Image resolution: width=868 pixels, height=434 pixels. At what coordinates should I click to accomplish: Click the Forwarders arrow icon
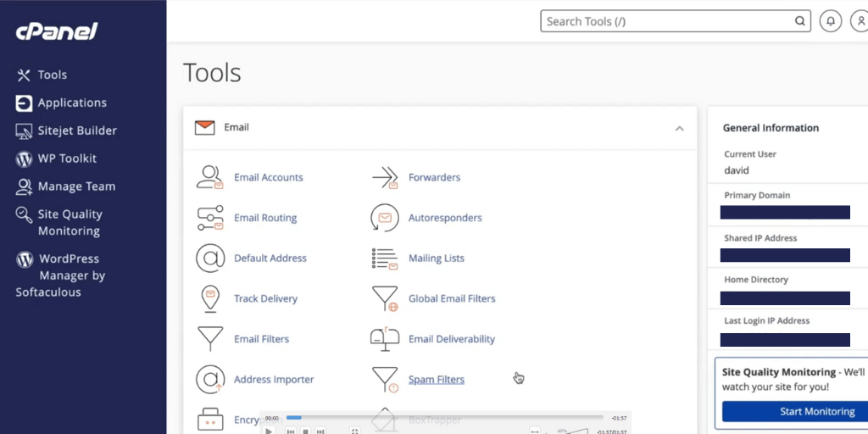click(385, 177)
